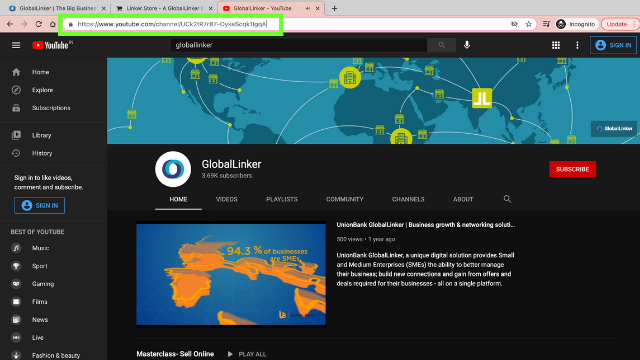640x360 pixels.
Task: Go forward with the browser forward arrow
Action: pos(24,24)
